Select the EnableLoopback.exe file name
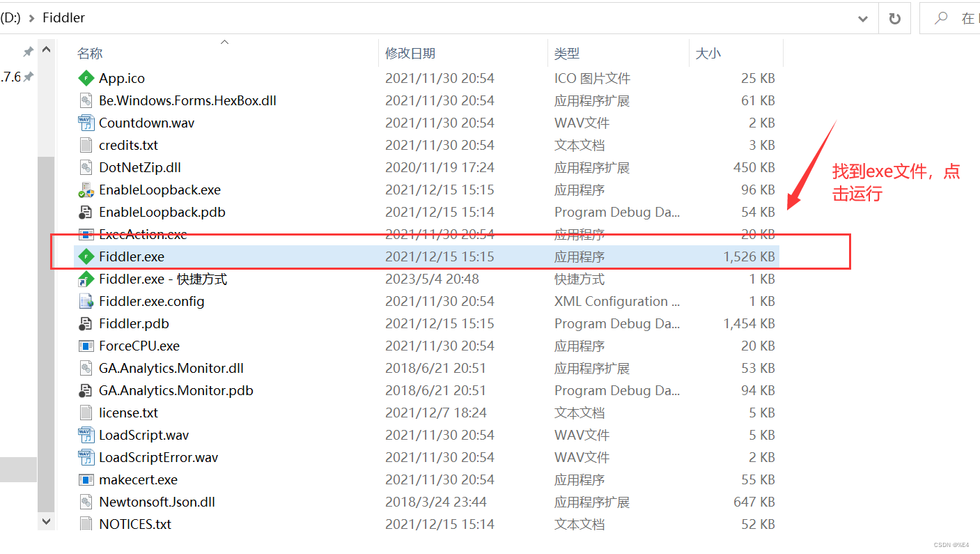This screenshot has height=554, width=980. click(160, 190)
